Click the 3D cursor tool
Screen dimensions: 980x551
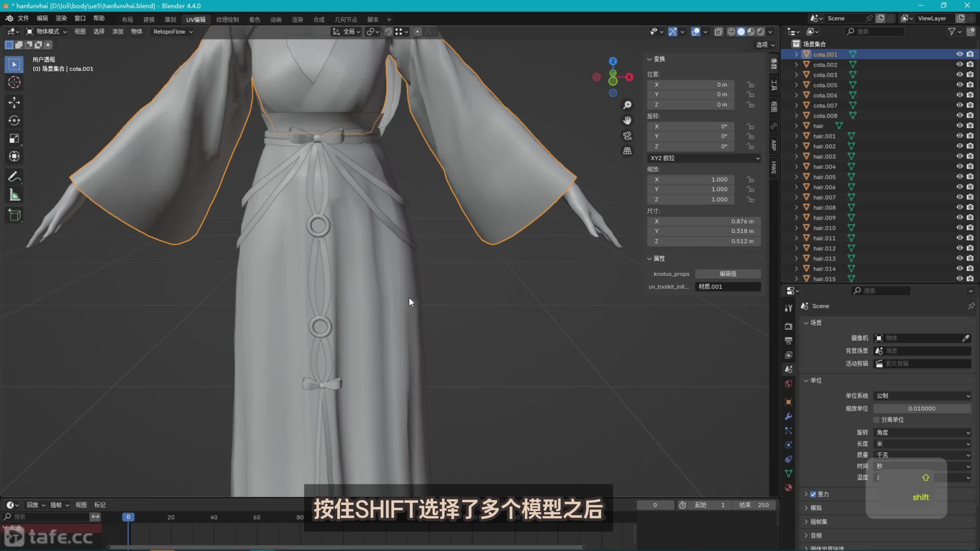[x=14, y=82]
